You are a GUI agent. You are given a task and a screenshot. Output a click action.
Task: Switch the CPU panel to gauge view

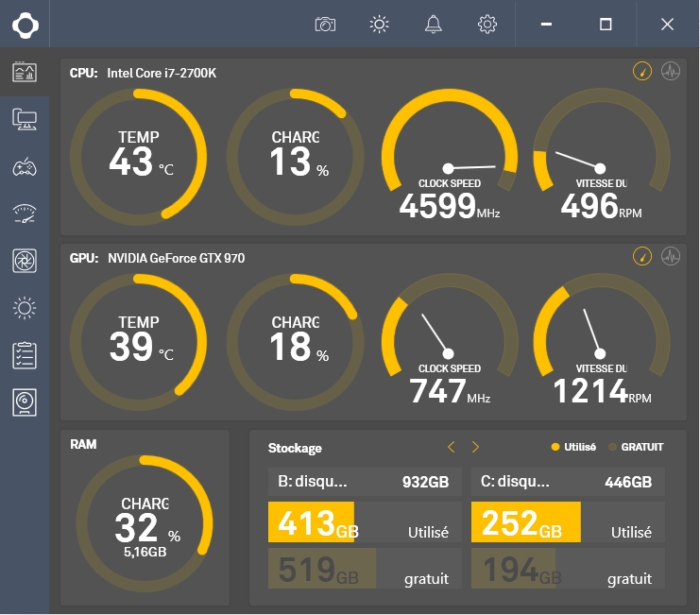642,72
